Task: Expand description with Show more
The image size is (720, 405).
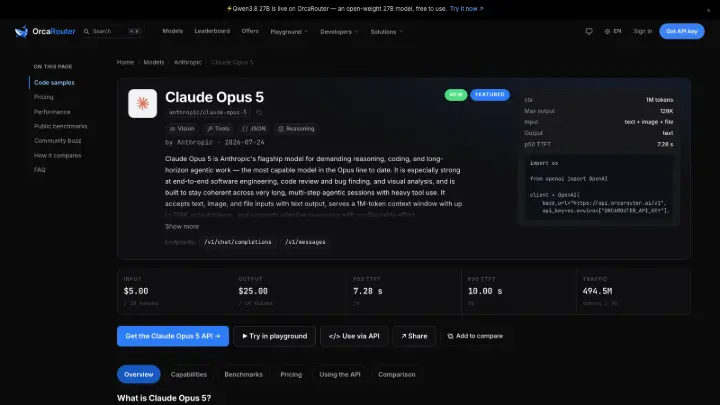Action: (x=182, y=226)
